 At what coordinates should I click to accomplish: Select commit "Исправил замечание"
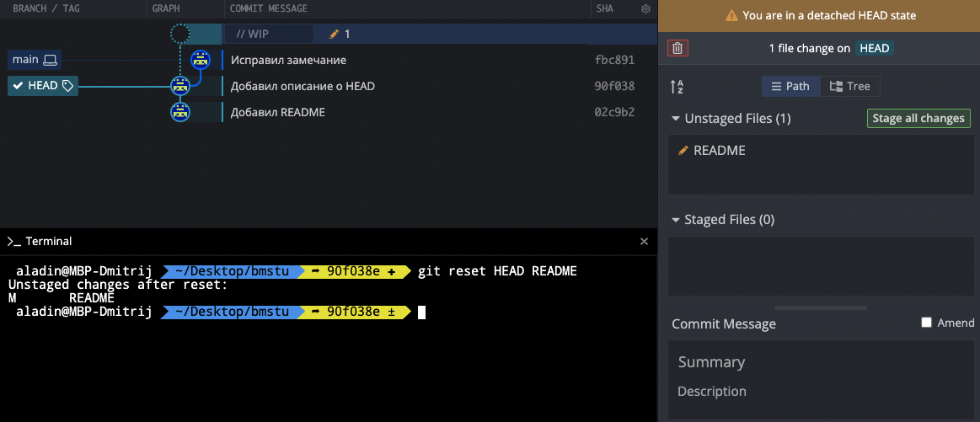[x=288, y=60]
